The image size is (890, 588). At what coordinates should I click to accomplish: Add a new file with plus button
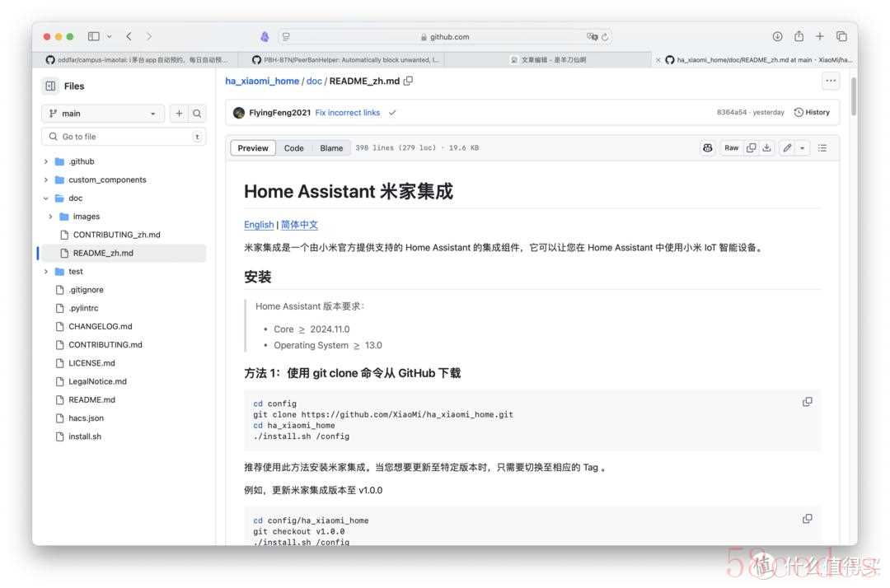tap(179, 114)
